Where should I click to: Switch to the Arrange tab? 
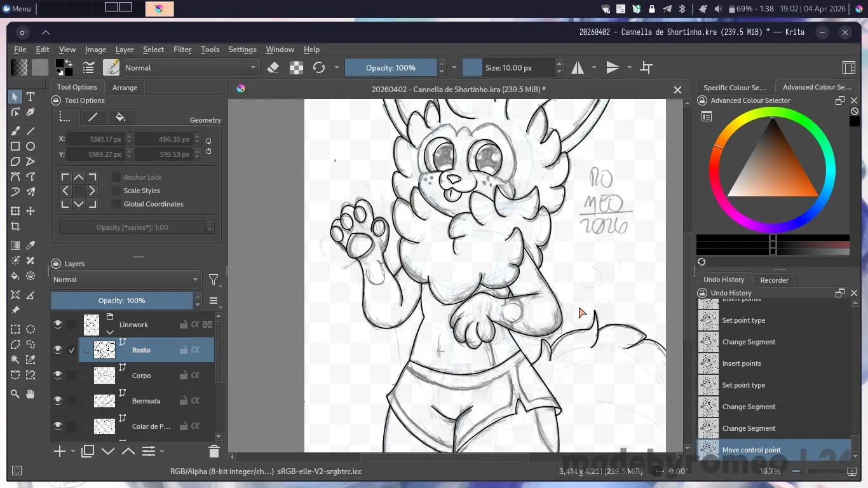tap(125, 88)
